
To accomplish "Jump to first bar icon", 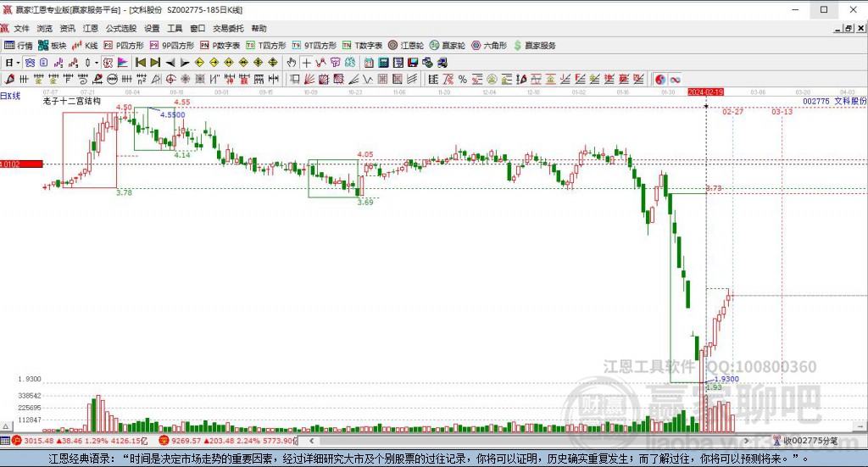I will tap(141, 63).
